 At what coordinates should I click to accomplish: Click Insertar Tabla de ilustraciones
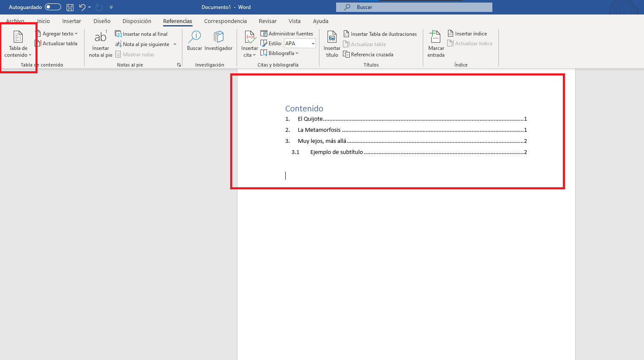click(x=380, y=34)
